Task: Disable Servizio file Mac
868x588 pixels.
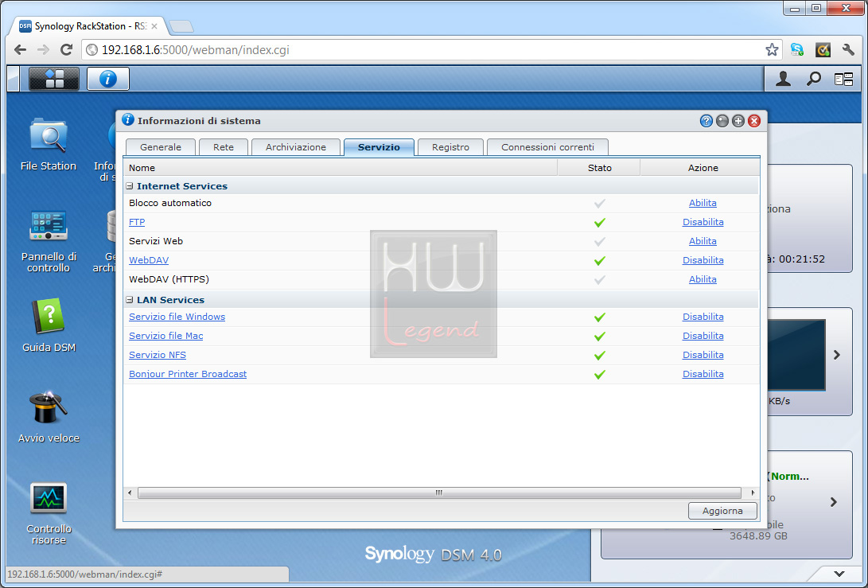Action: [x=703, y=336]
